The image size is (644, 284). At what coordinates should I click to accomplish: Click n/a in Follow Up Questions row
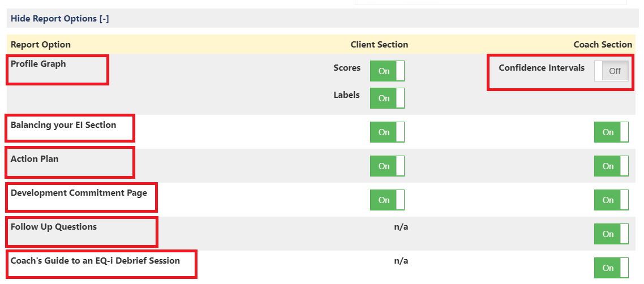(x=401, y=227)
